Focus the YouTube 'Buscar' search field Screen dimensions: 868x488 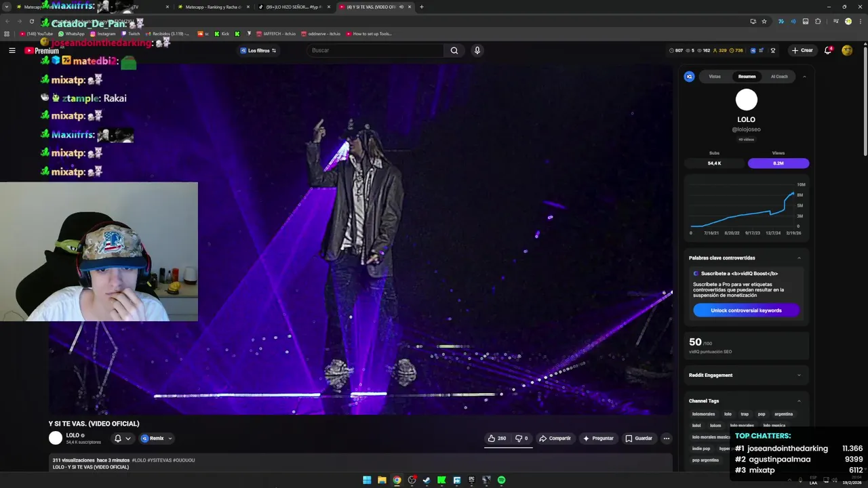[x=376, y=50]
